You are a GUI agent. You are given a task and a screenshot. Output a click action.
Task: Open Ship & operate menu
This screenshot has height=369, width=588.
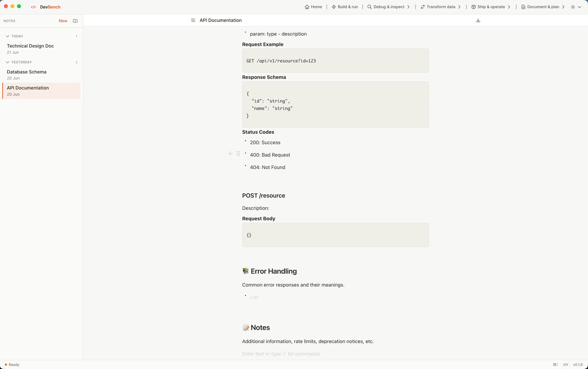(491, 7)
